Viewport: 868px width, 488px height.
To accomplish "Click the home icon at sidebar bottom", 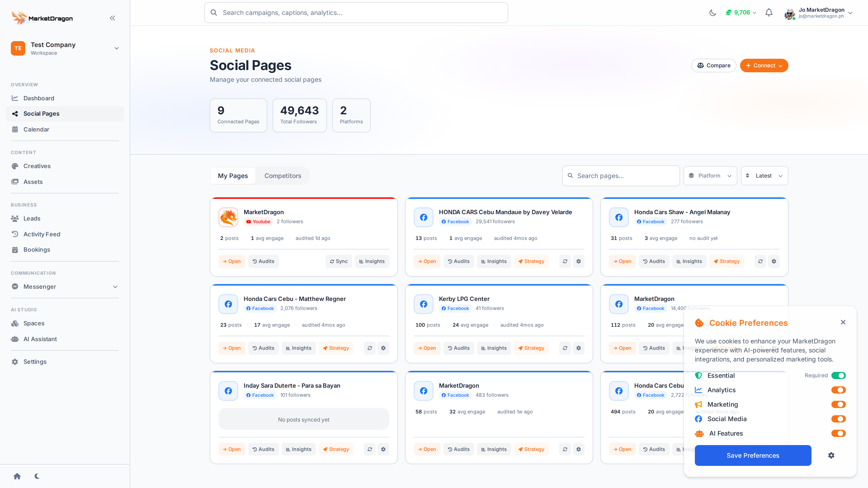I will click(x=17, y=476).
